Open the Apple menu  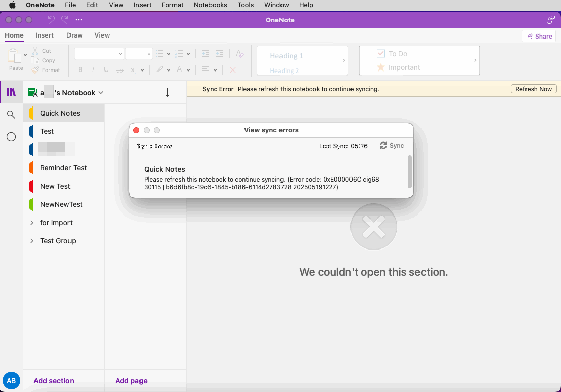[x=12, y=5]
